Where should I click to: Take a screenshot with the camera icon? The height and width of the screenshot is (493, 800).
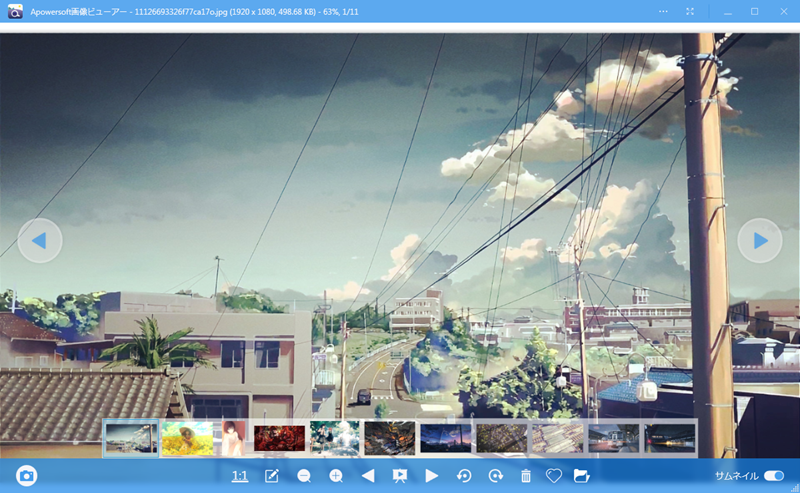pyautogui.click(x=27, y=476)
